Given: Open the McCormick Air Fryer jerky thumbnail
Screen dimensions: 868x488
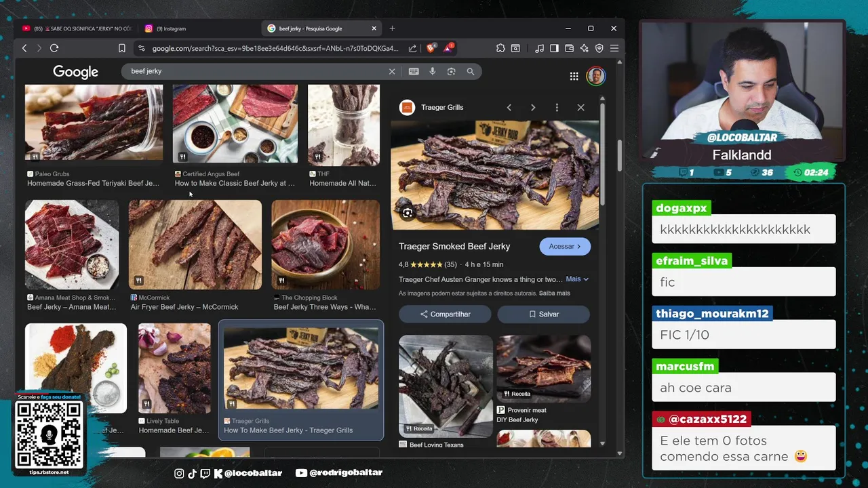Looking at the screenshot, I should pos(195,245).
